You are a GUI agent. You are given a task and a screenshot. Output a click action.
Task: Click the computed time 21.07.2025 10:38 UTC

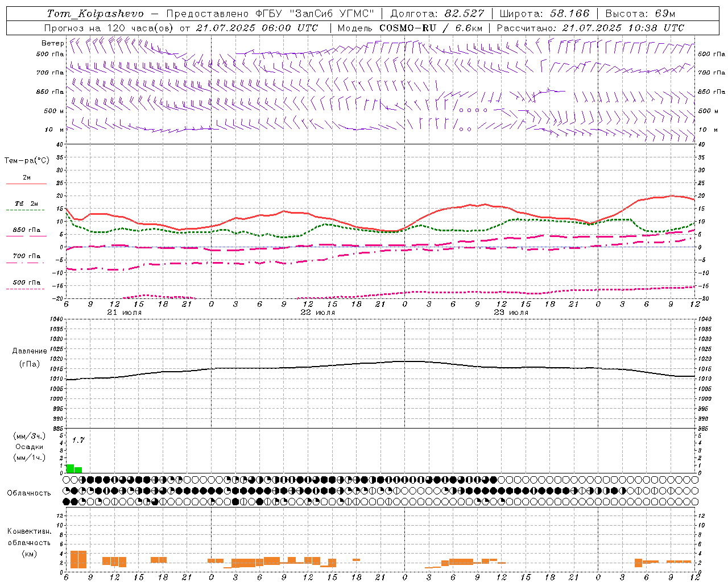[x=623, y=28]
